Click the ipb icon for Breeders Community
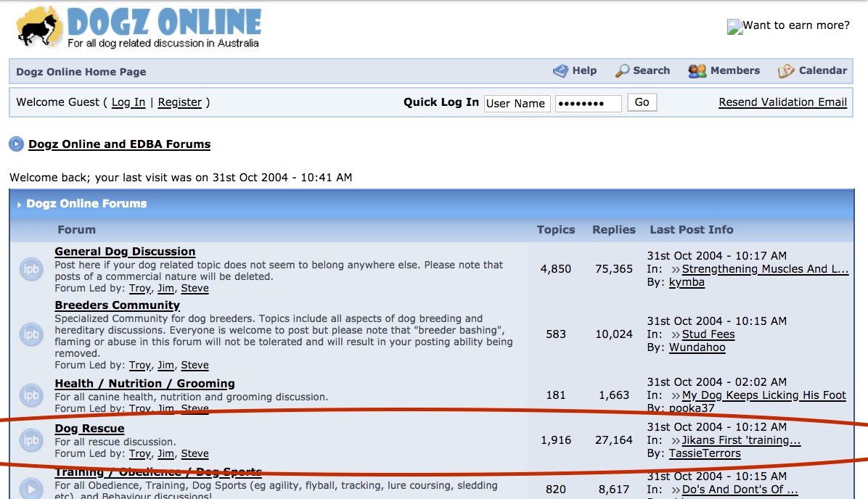Screen dimensions: 868x499 31,334
